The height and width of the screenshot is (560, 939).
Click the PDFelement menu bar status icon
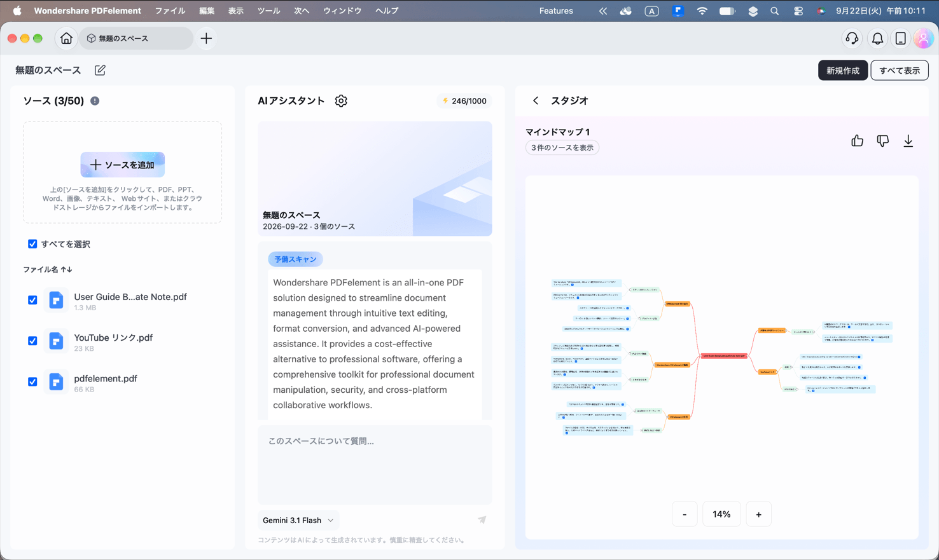click(678, 11)
